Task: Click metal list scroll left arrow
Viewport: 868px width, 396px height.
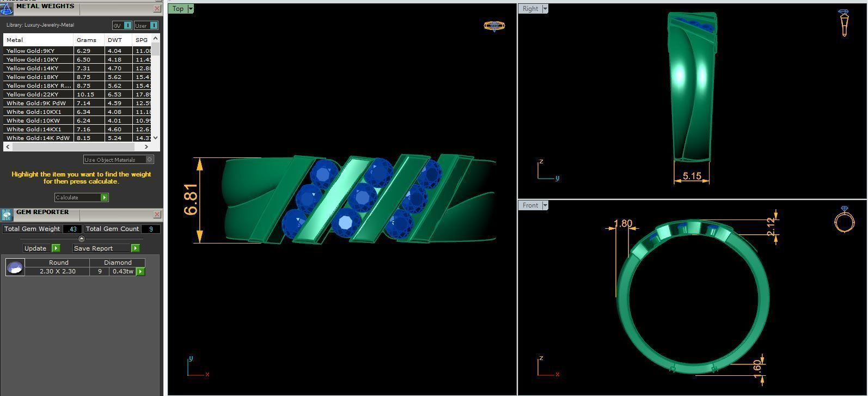Action: [x=7, y=147]
